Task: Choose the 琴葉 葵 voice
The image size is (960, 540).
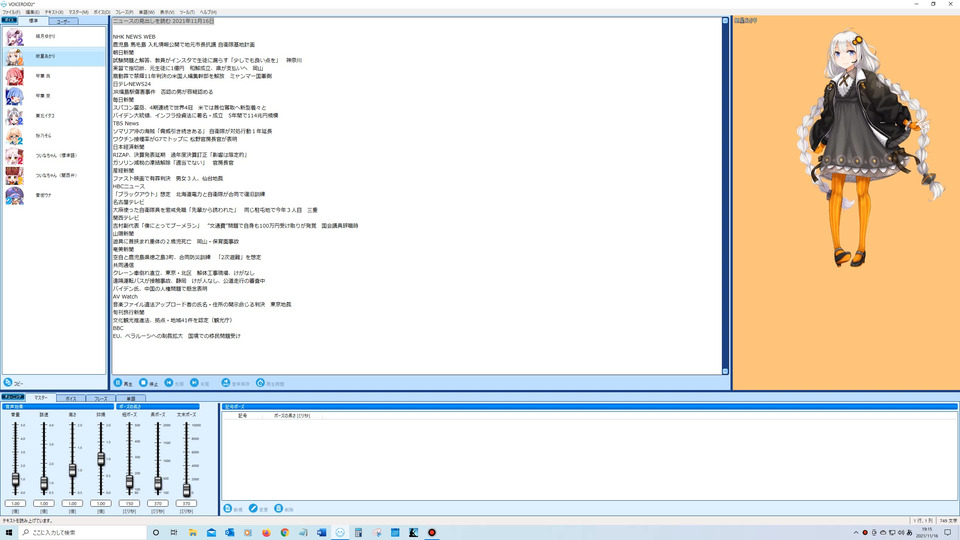Action: (x=54, y=96)
